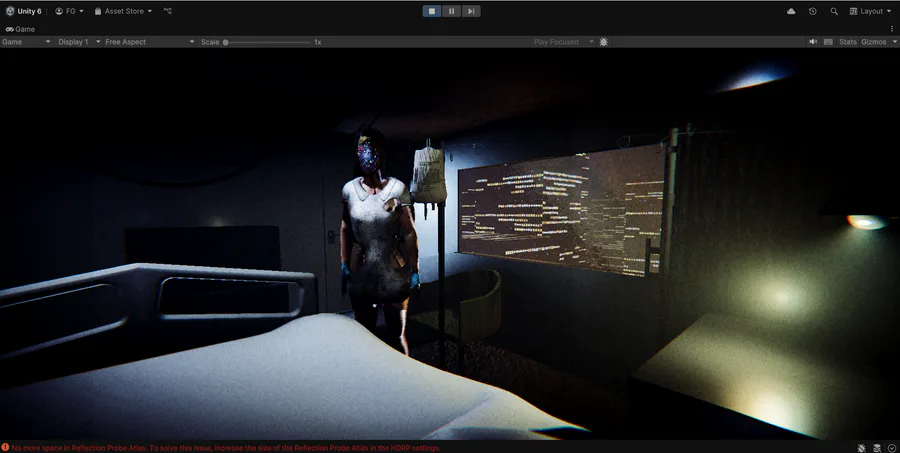Select the Game tab

(21, 29)
